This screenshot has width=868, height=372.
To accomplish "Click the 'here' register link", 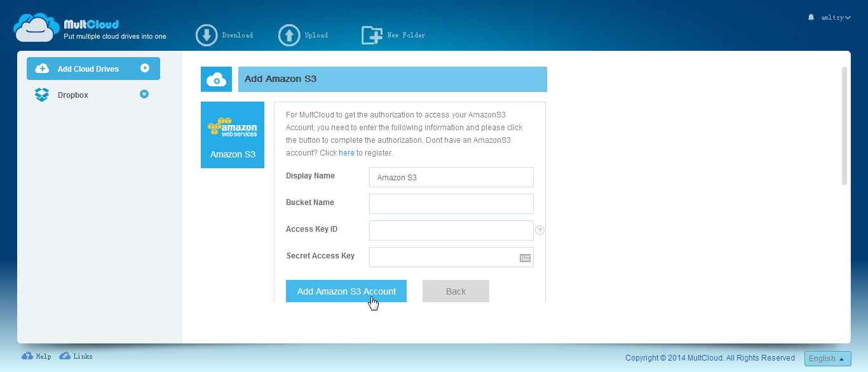I will click(346, 153).
